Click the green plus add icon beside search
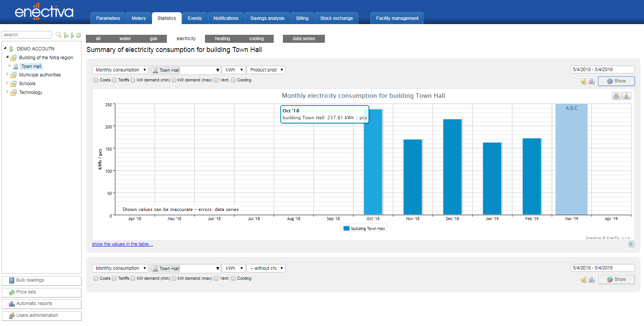The width and height of the screenshot is (644, 326). [x=78, y=35]
